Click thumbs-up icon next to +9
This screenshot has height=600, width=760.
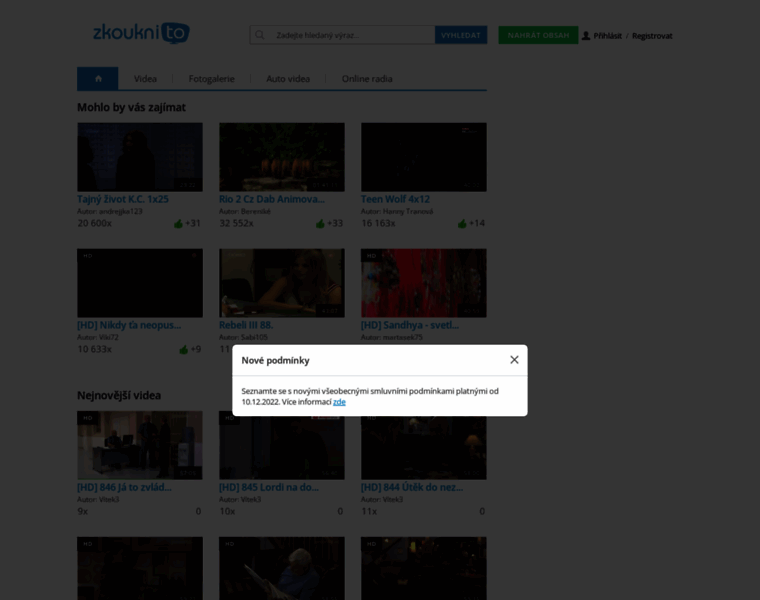tap(183, 349)
